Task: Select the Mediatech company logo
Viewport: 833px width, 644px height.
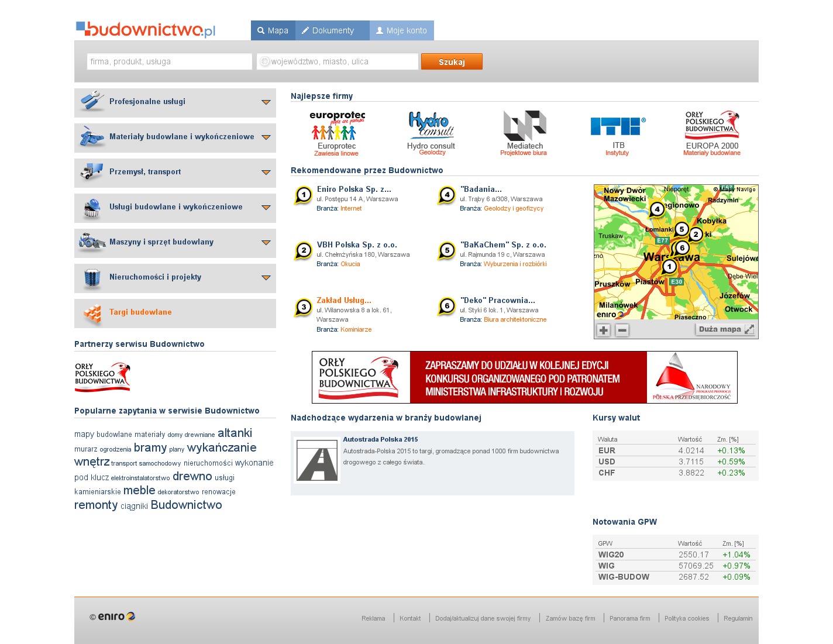Action: (525, 125)
